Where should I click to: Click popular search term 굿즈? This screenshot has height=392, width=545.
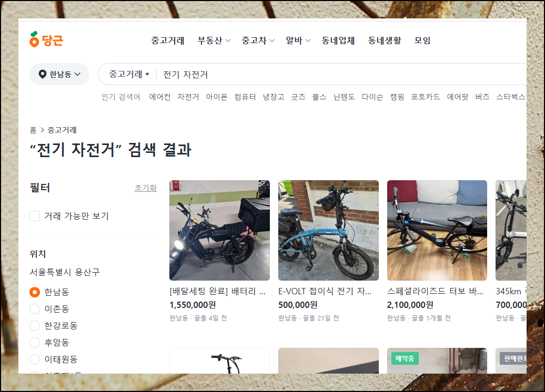click(x=298, y=97)
